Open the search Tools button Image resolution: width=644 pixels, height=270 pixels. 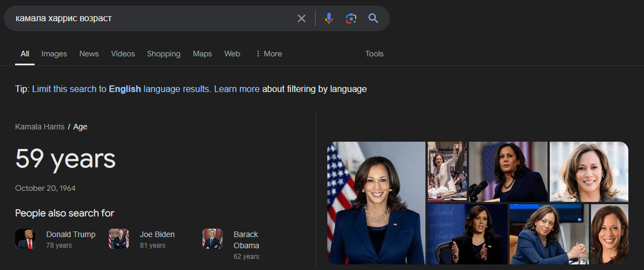[x=374, y=54]
